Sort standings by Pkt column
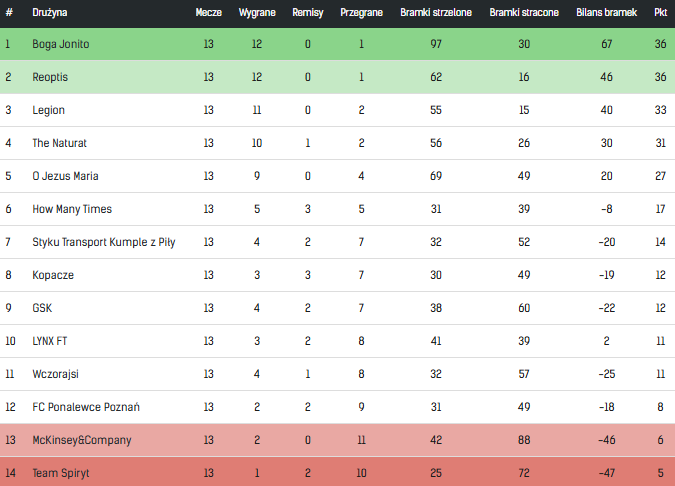The width and height of the screenshot is (675, 486). pyautogui.click(x=660, y=13)
